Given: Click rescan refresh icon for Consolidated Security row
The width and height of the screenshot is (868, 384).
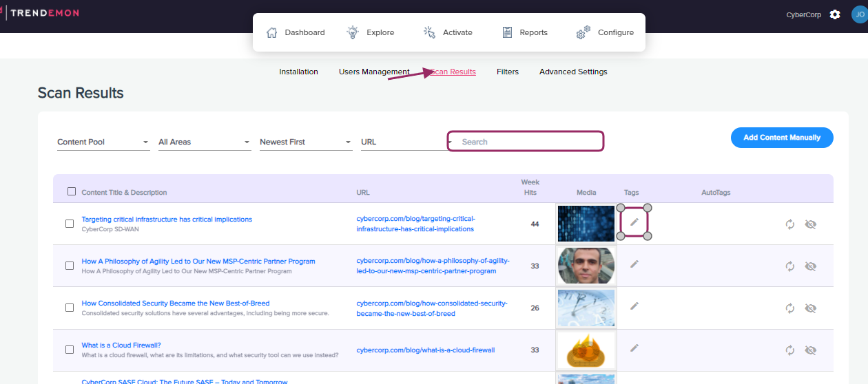Looking at the screenshot, I should pos(790,308).
